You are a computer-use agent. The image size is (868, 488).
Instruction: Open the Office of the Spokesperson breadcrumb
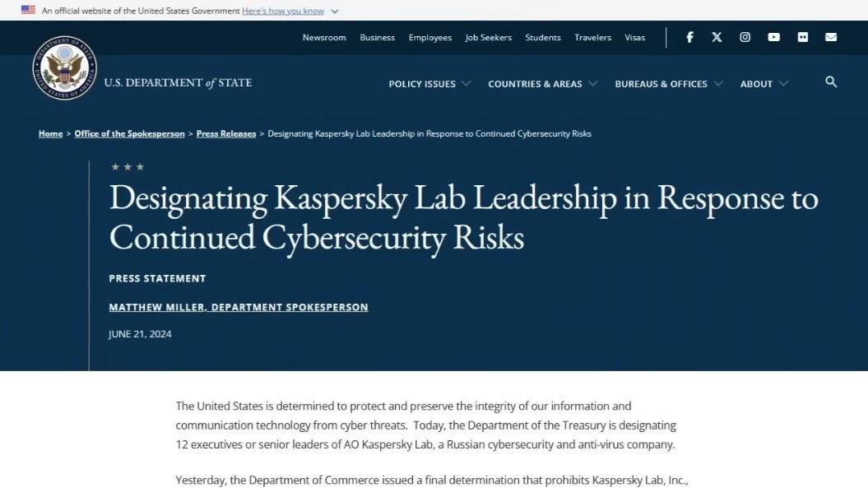click(x=128, y=132)
